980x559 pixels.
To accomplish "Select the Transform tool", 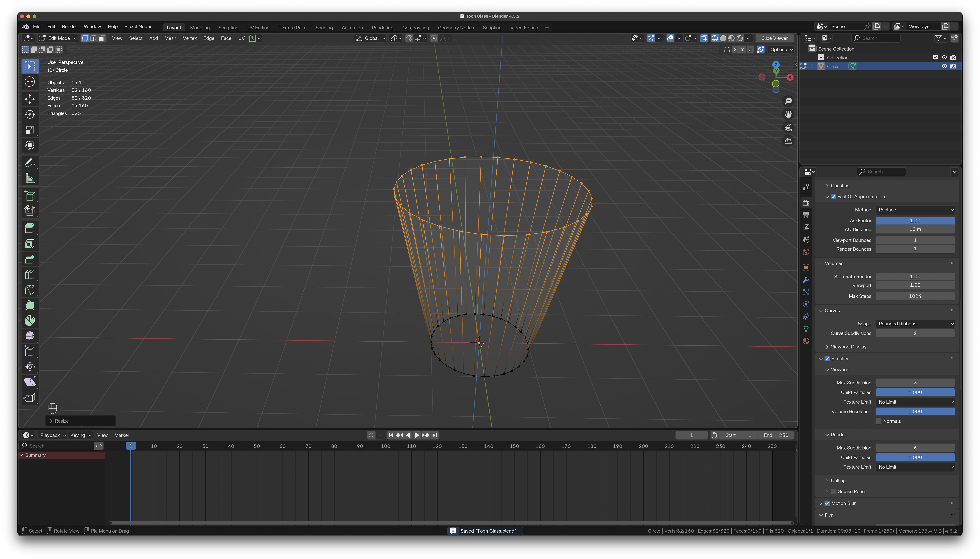I will tap(30, 145).
